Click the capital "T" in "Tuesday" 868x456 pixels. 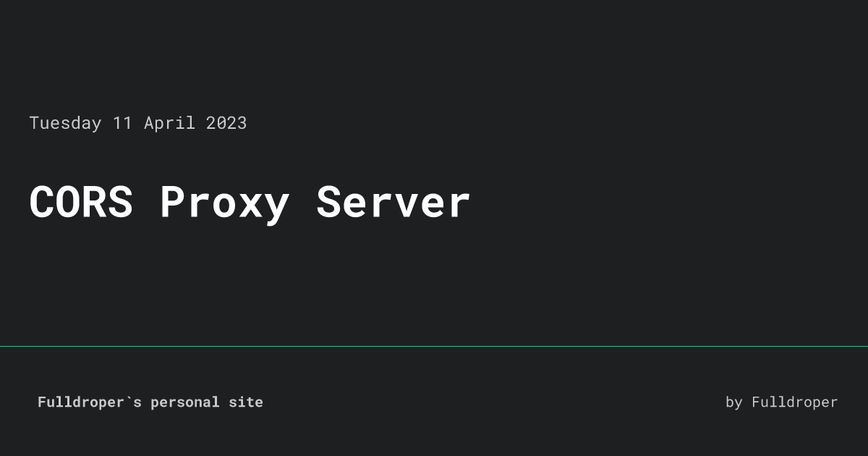(34, 123)
